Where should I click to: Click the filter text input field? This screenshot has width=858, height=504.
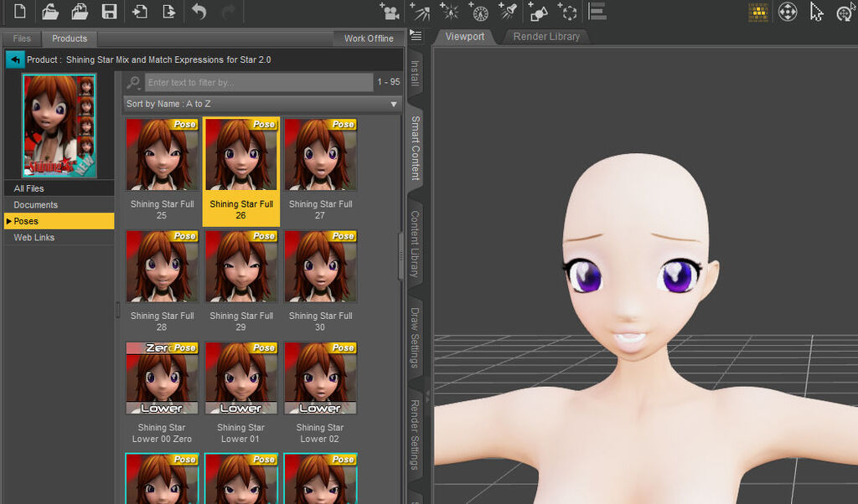(x=258, y=82)
